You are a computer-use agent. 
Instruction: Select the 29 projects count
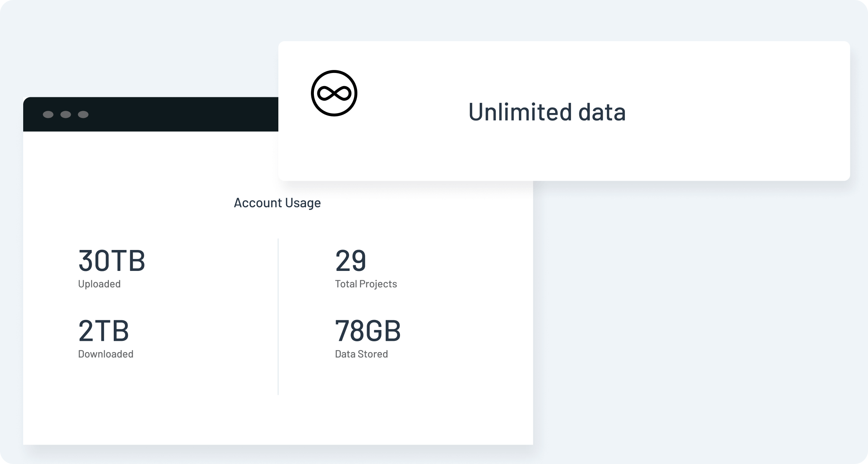point(351,260)
